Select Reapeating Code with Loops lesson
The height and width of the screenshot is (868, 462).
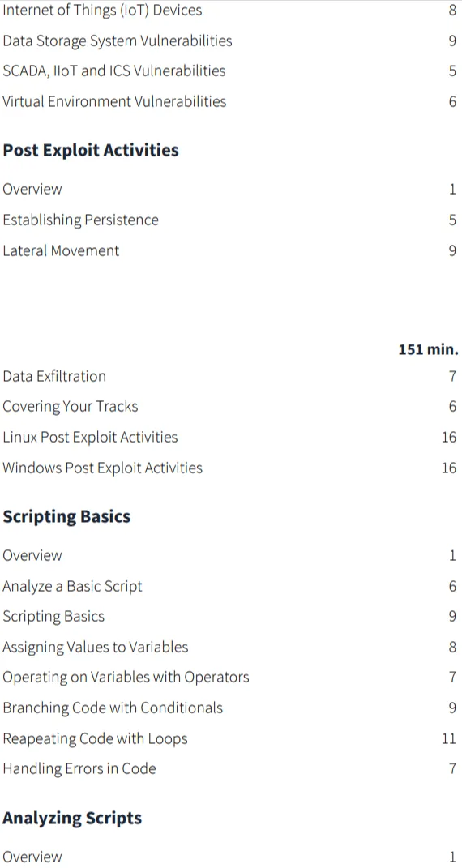95,738
